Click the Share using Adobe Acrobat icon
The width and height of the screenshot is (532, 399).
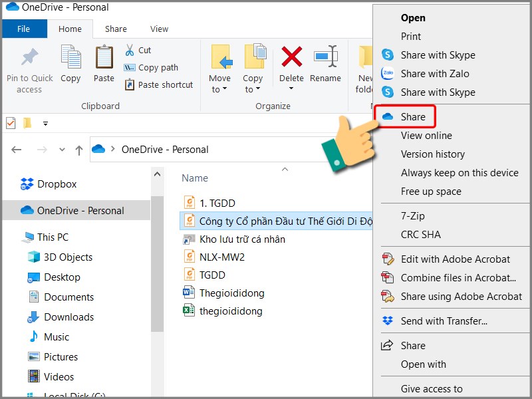[388, 296]
